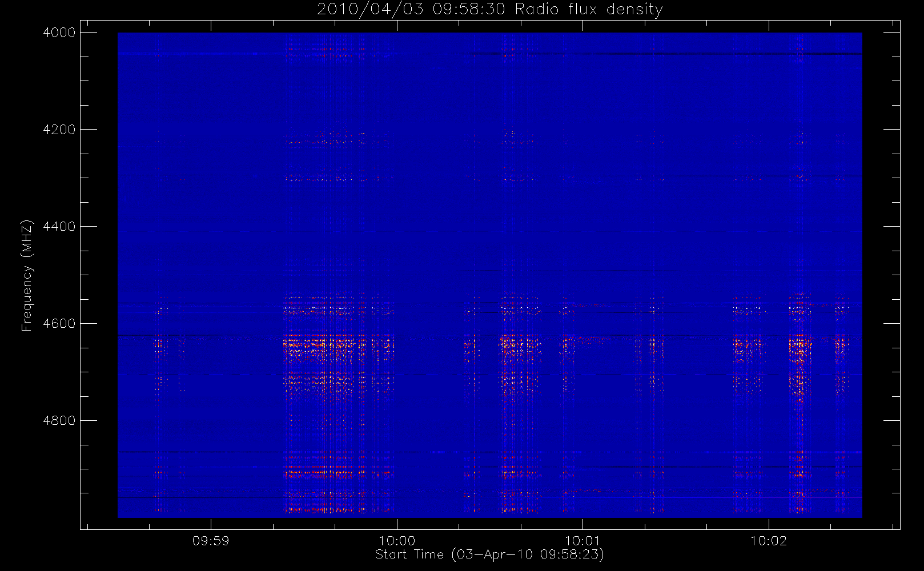Click the "Frequency (MHZ)" axis label
924x571 pixels.
[27, 275]
